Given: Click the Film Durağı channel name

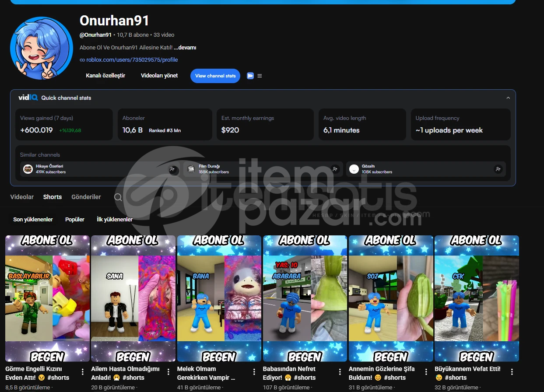Looking at the screenshot, I should coord(209,166).
